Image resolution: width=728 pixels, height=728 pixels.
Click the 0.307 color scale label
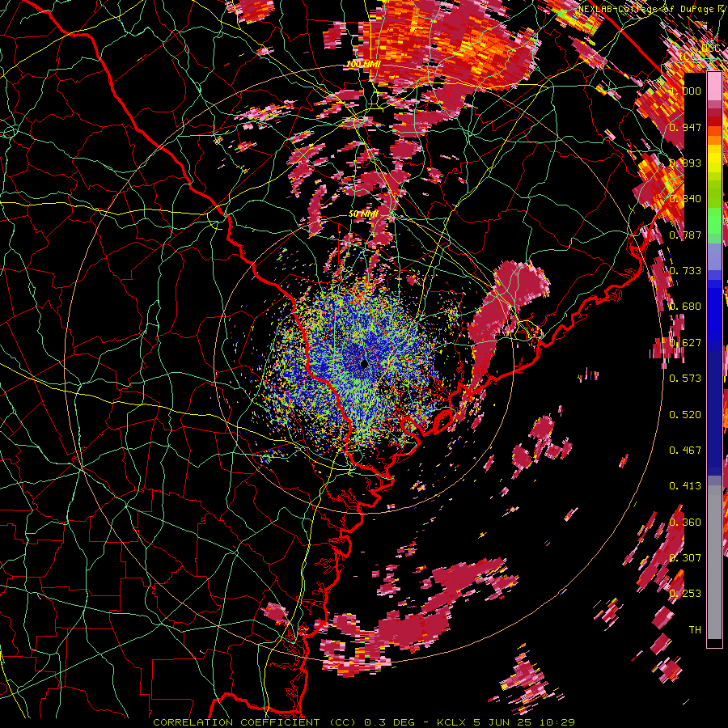coord(685,557)
